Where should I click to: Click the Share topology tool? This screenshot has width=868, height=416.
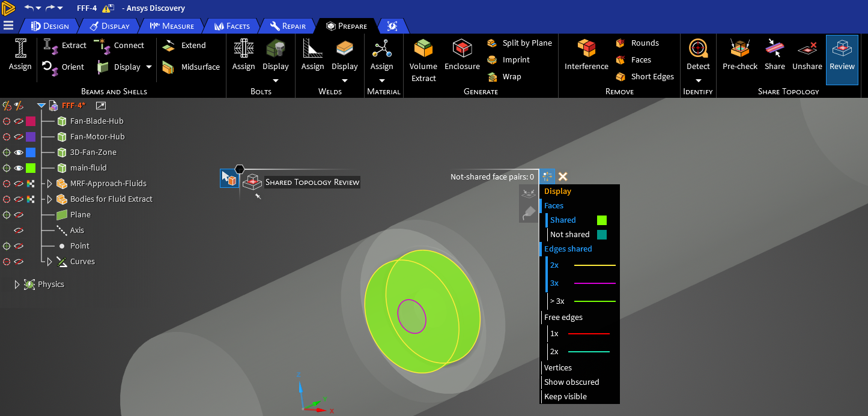point(774,55)
